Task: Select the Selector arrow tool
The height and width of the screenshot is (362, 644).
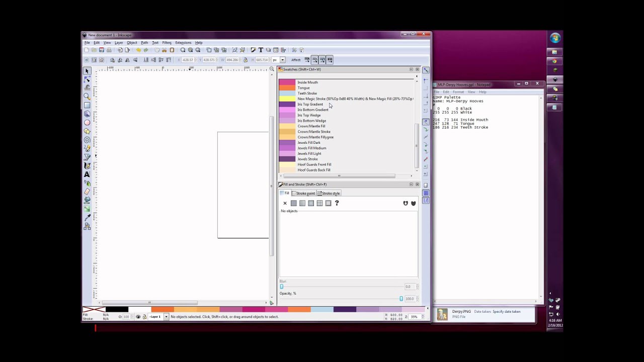Action: 87,71
